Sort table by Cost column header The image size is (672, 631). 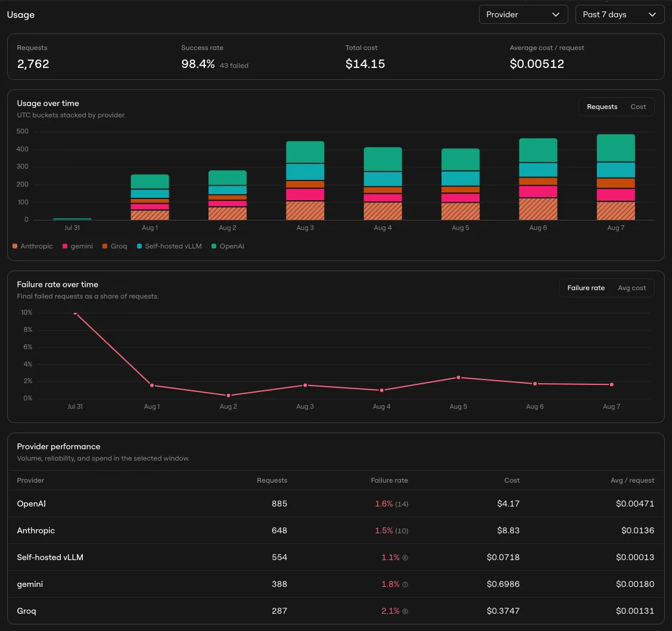512,480
